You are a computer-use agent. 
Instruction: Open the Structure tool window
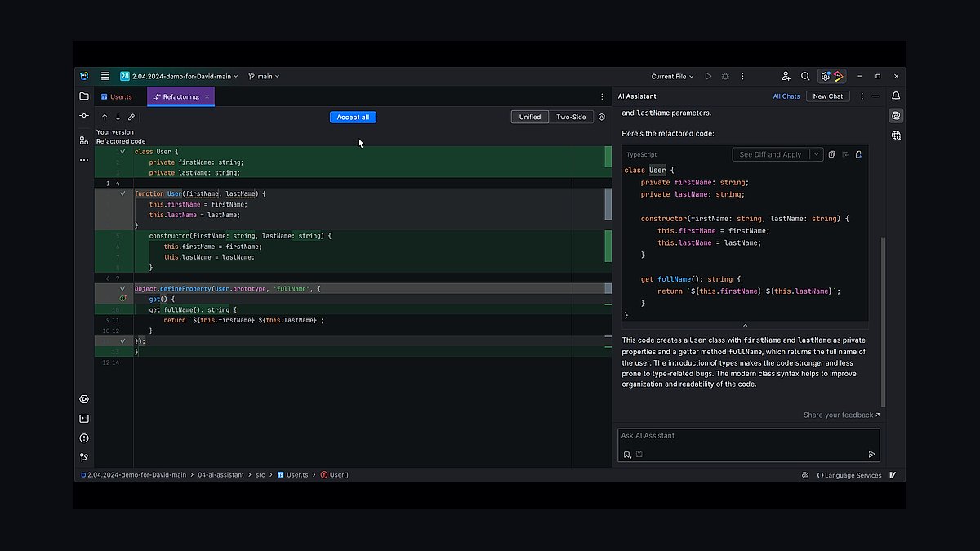[84, 140]
